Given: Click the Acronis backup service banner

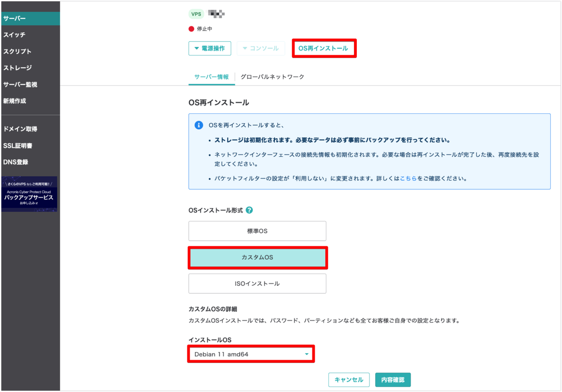Looking at the screenshot, I should point(30,193).
